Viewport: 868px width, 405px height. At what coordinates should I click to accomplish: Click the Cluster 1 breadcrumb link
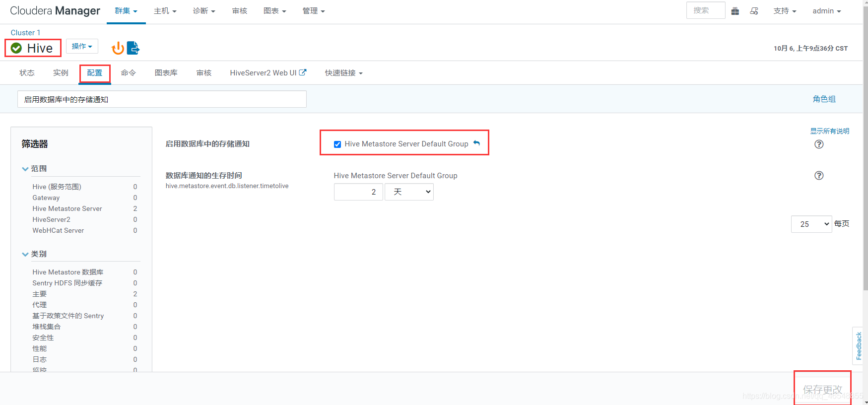[x=25, y=33]
